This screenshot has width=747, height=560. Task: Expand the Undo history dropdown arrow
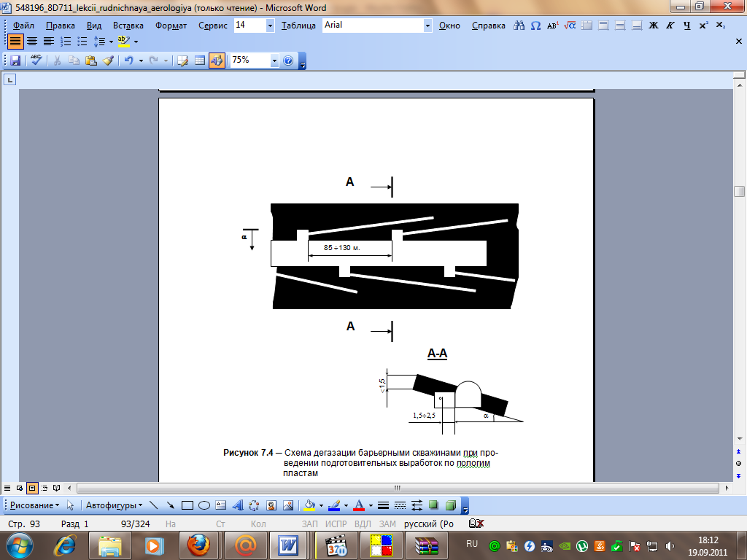click(141, 61)
